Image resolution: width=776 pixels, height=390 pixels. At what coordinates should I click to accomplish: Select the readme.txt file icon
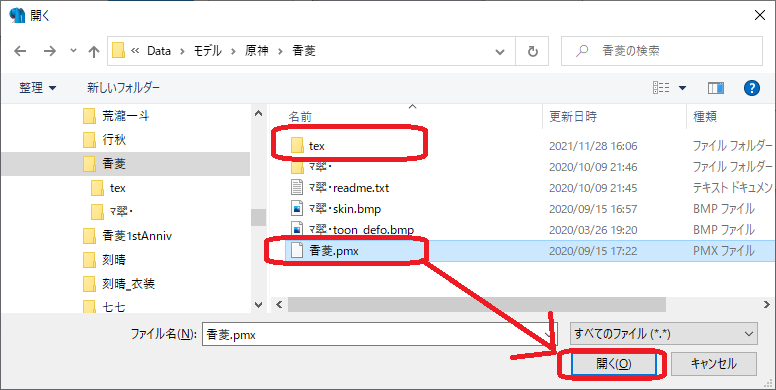click(296, 188)
